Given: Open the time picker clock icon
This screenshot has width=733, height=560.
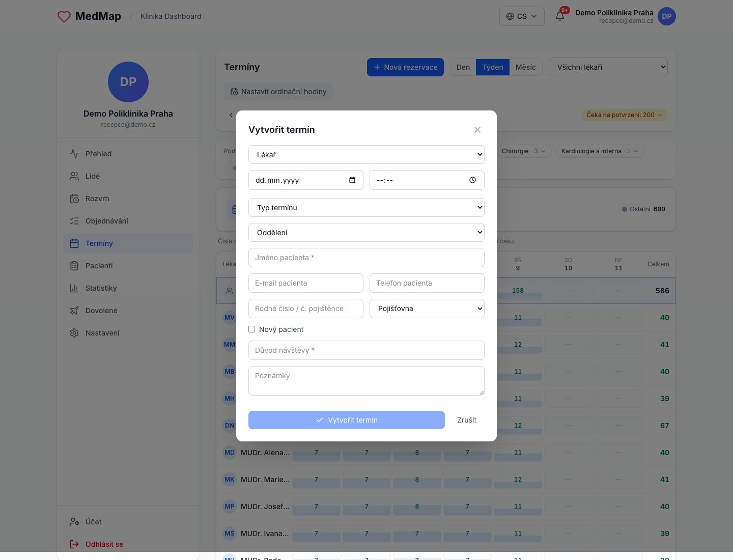Looking at the screenshot, I should click(x=473, y=180).
